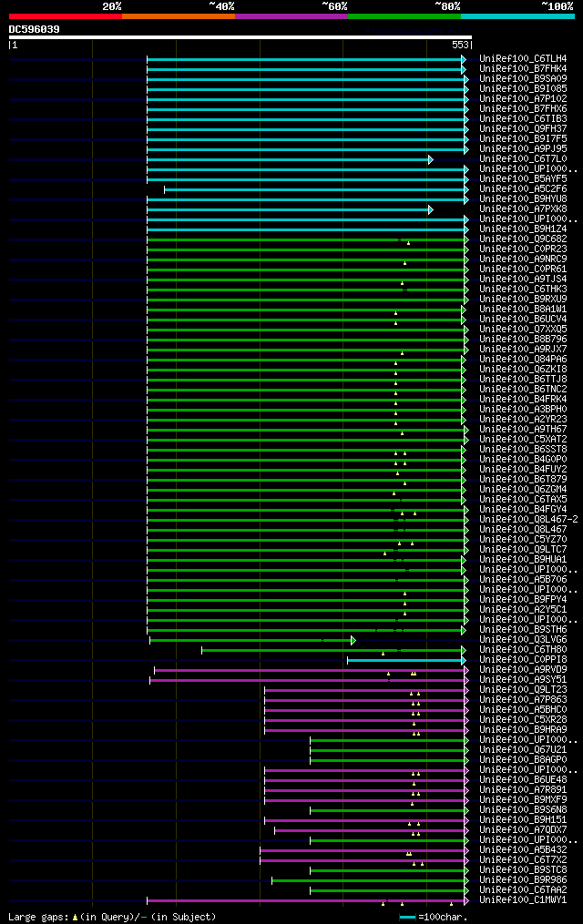
Task: Click the green ~80% identity legend segment
Action: [x=405, y=16]
